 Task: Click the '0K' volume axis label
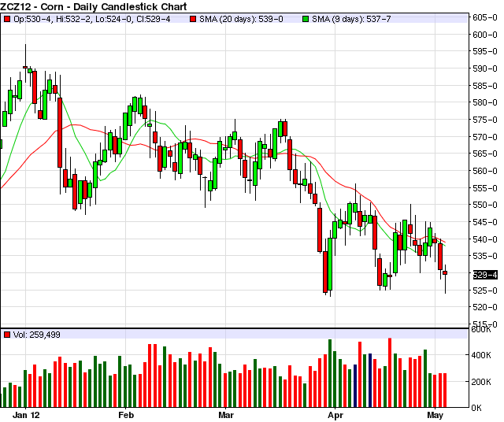pos(476,408)
